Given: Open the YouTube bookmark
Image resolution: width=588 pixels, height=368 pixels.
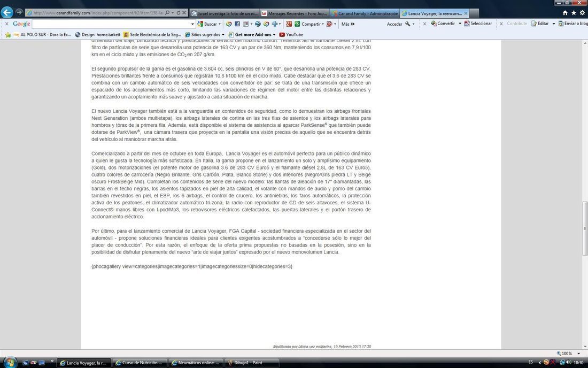Looking at the screenshot, I should 291,35.
